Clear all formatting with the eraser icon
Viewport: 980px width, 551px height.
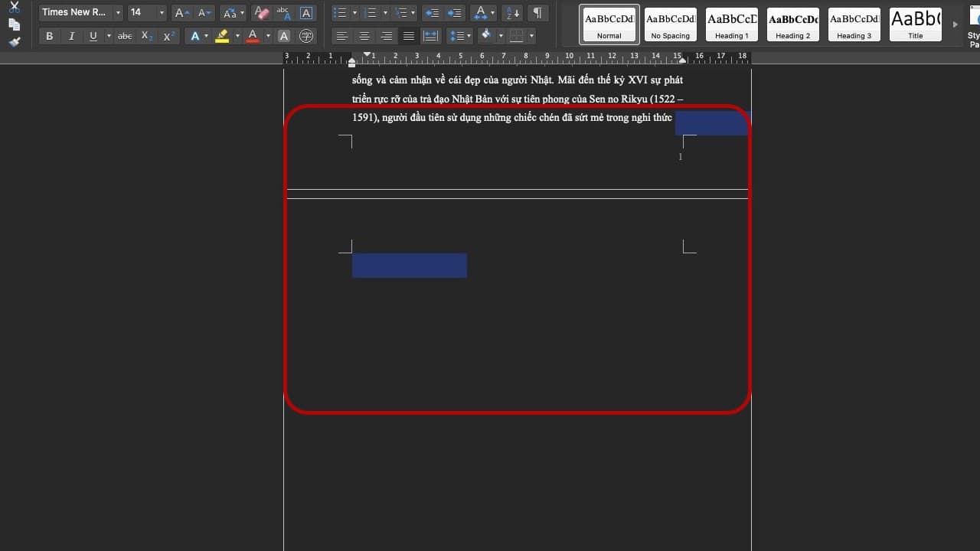pos(261,13)
